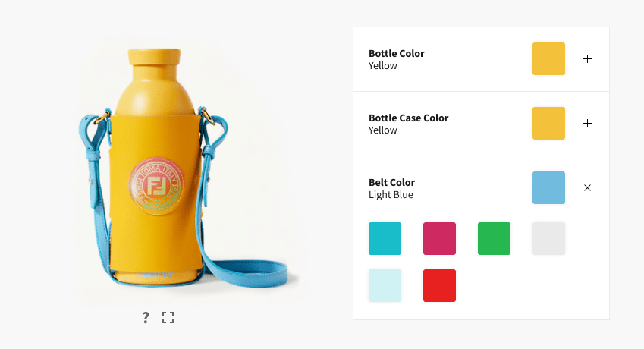Enter fullscreen view of the bottle
644x349 pixels.
pyautogui.click(x=168, y=317)
